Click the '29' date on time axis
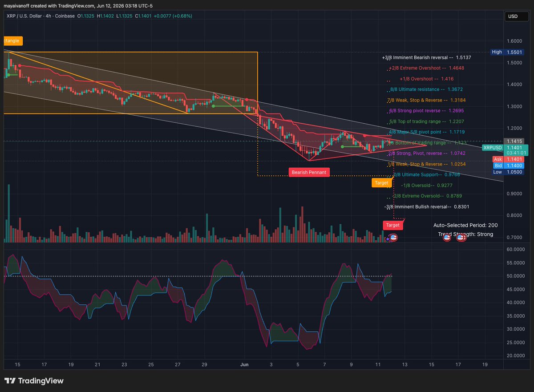 (x=204, y=364)
